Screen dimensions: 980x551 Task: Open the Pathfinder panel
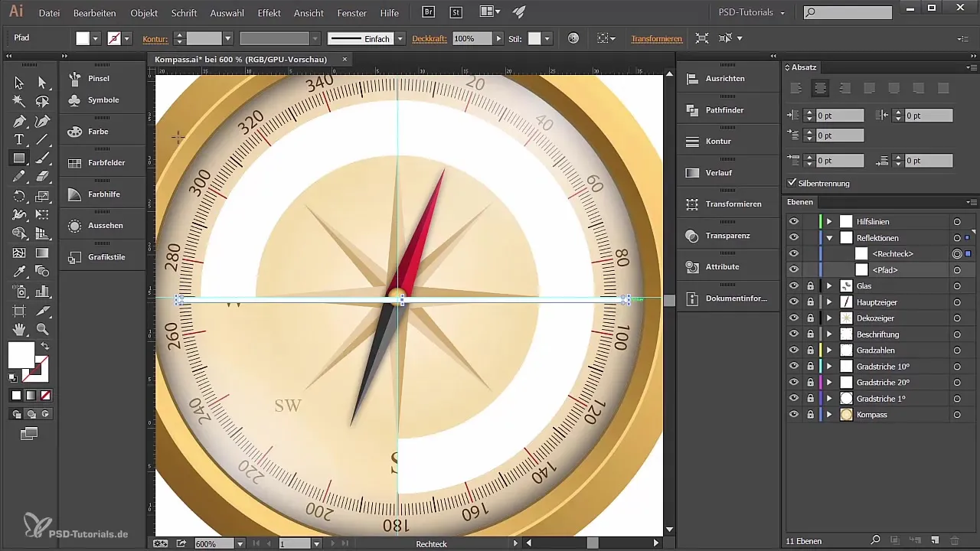(x=726, y=110)
